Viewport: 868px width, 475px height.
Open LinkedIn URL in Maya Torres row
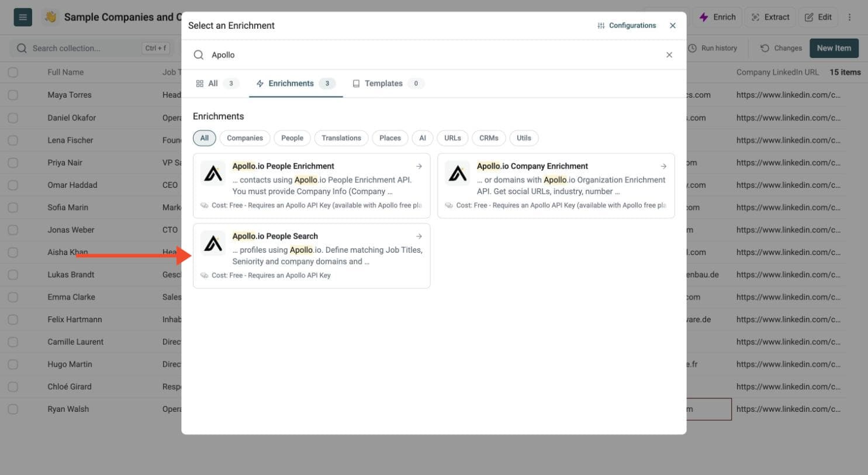coord(789,95)
